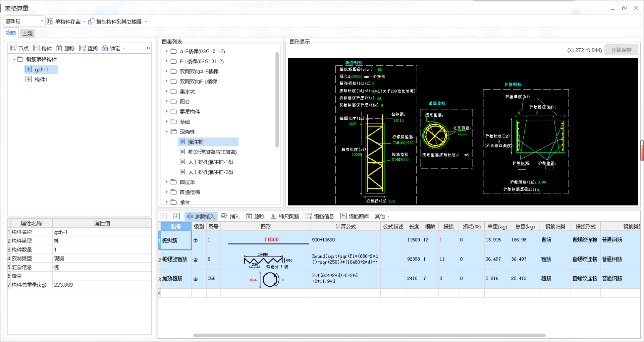The width and height of the screenshot is (644, 342).
Task: Open the 钢筋图库 library
Action: pyautogui.click(x=355, y=216)
